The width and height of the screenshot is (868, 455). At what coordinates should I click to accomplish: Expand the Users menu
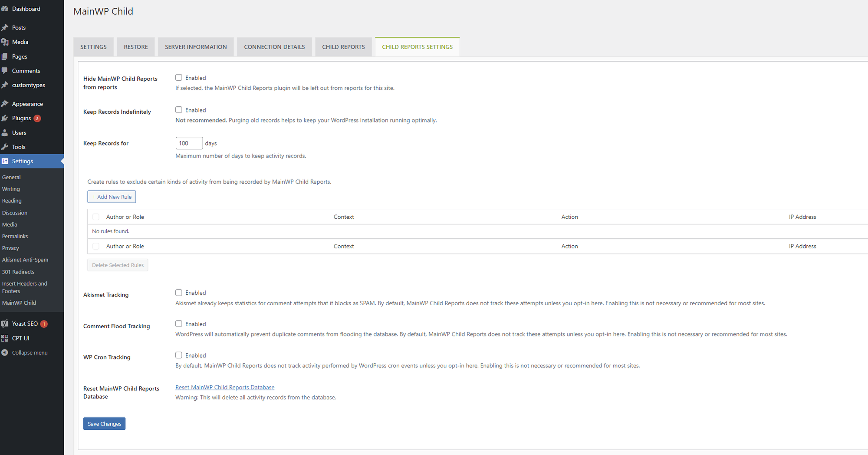pyautogui.click(x=18, y=132)
